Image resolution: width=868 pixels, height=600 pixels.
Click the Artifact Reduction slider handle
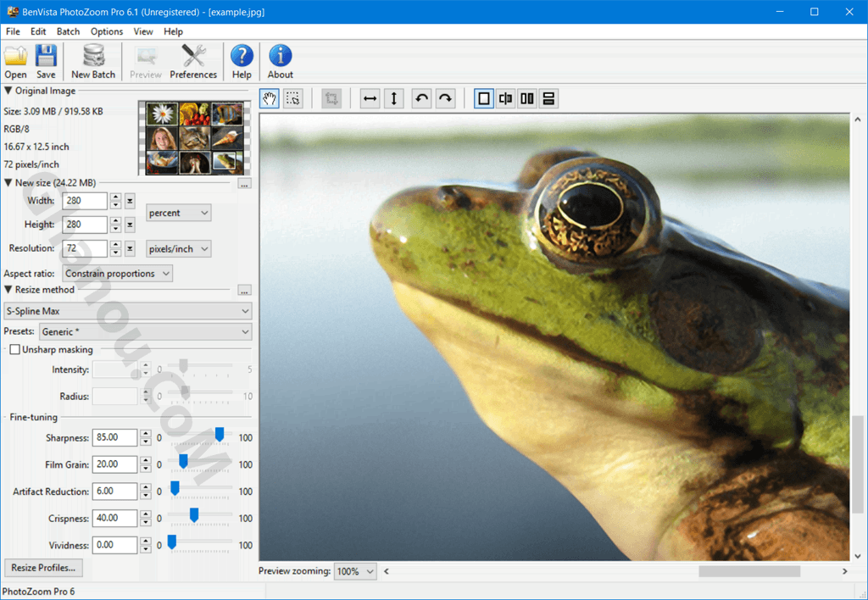click(175, 487)
